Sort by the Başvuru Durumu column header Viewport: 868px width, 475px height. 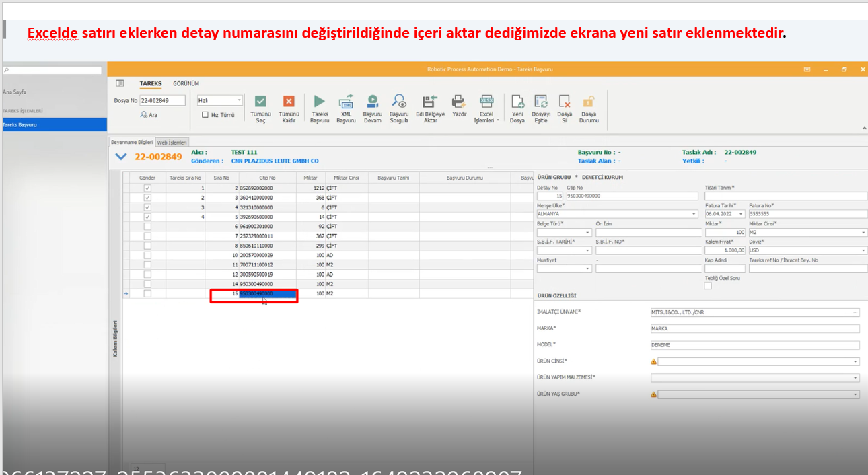click(465, 178)
